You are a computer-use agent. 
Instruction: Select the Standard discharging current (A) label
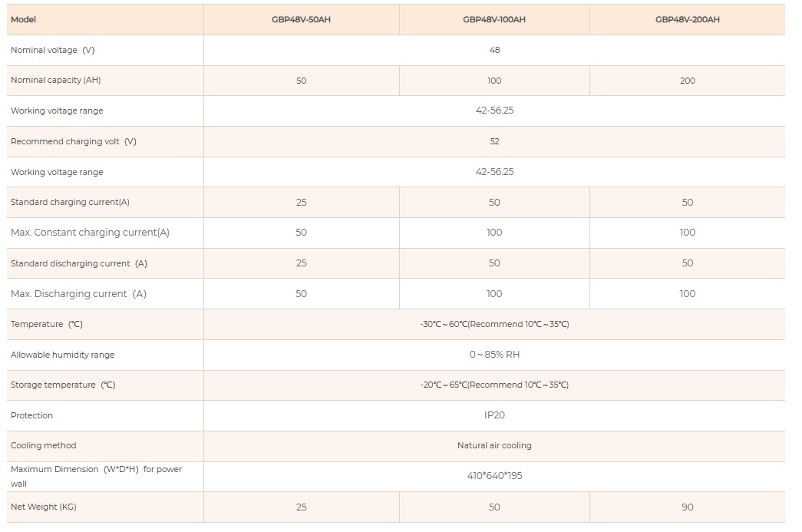click(x=79, y=263)
